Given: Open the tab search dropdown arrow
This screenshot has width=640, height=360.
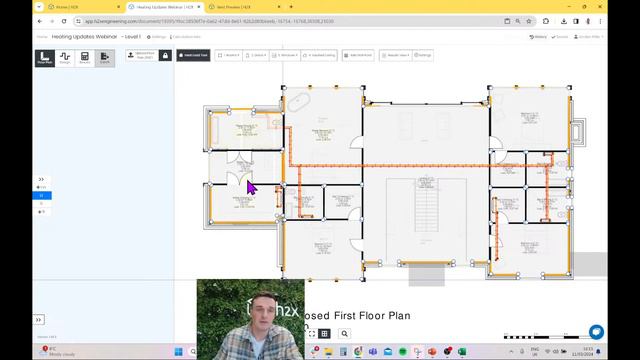Looking at the screenshot, I should [x=39, y=7].
